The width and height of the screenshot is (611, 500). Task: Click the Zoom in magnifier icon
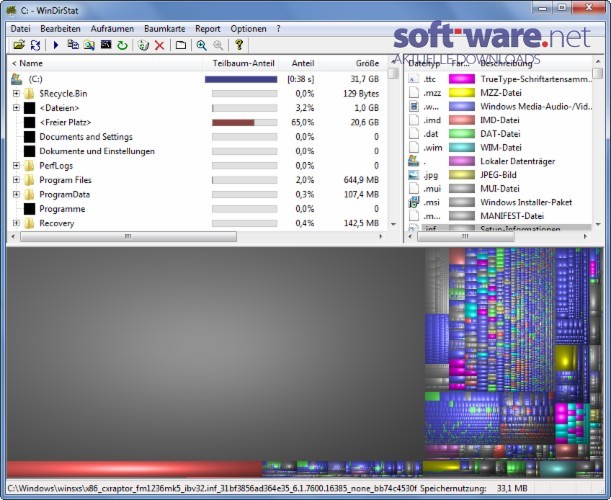tap(201, 45)
